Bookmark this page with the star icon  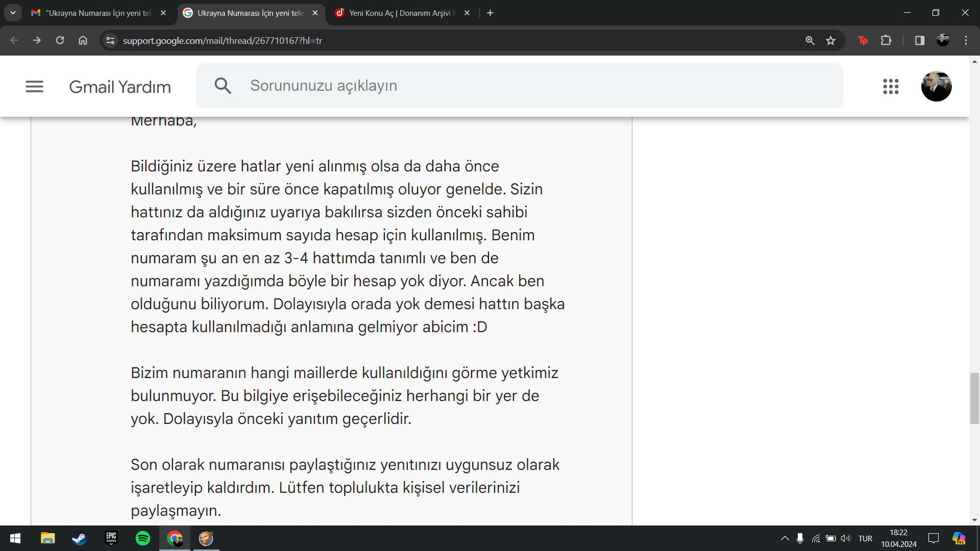(x=831, y=40)
